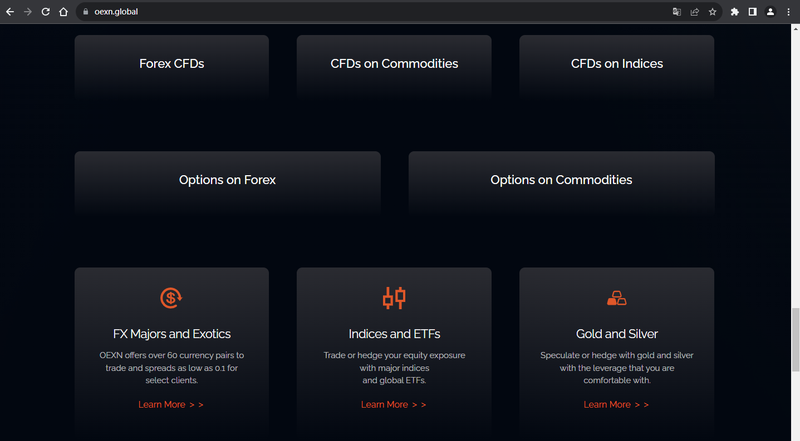Open the extensions puzzle menu

point(735,12)
